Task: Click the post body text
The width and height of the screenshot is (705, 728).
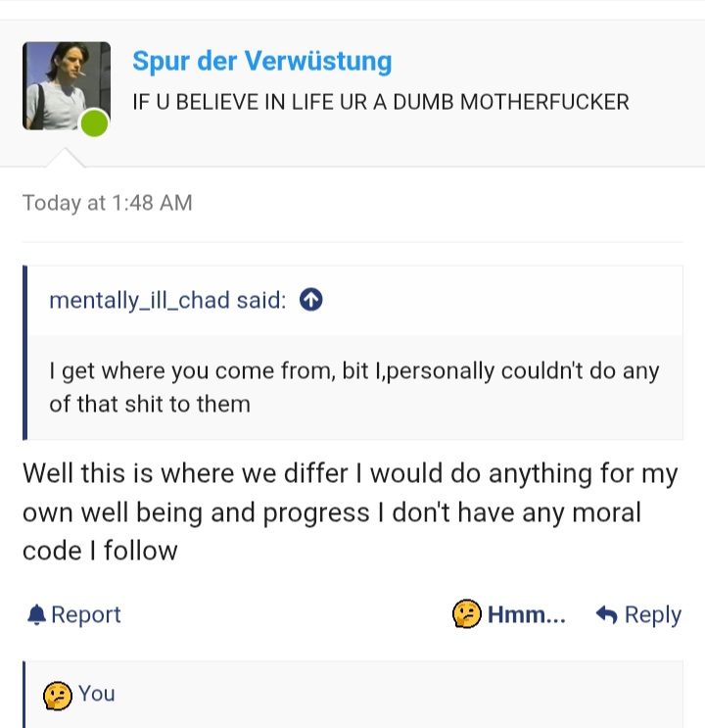Action: tap(351, 512)
